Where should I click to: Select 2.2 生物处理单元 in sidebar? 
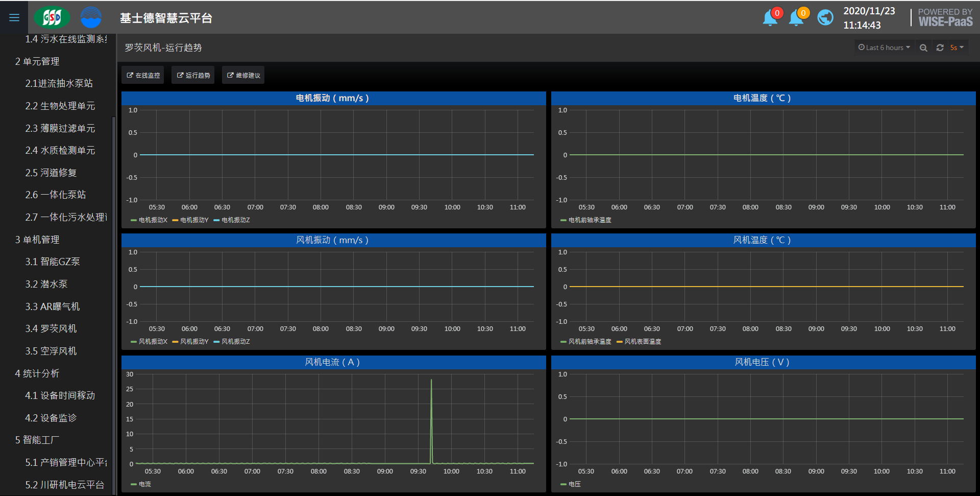[x=60, y=106]
